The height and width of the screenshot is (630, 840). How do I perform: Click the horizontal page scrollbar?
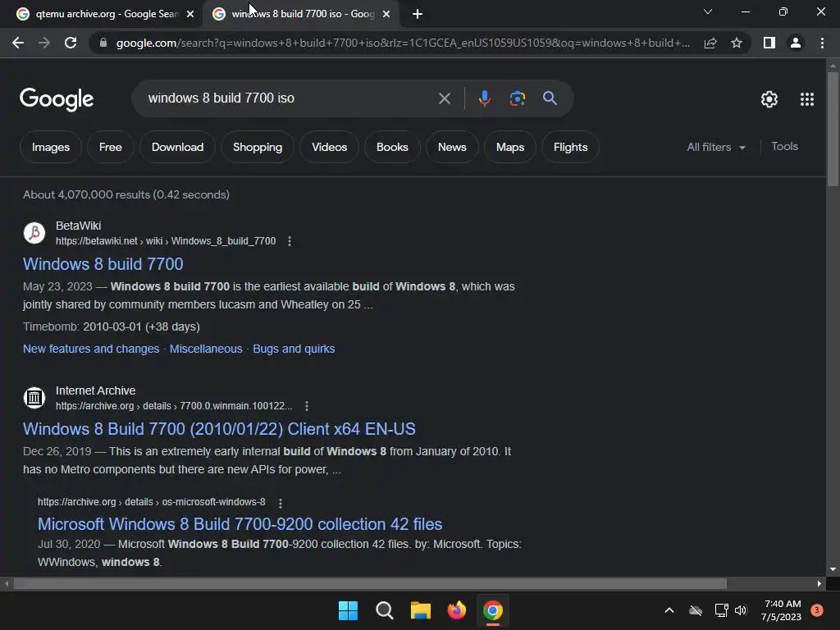click(370, 583)
